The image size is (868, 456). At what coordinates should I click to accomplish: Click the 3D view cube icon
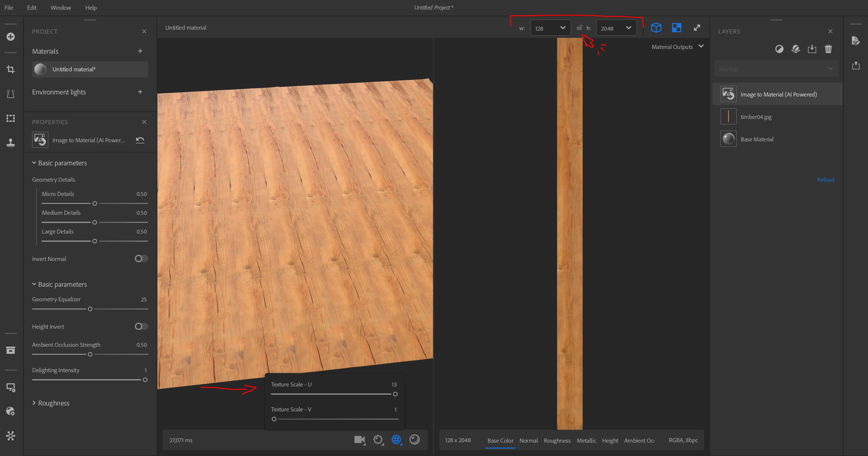tap(656, 28)
